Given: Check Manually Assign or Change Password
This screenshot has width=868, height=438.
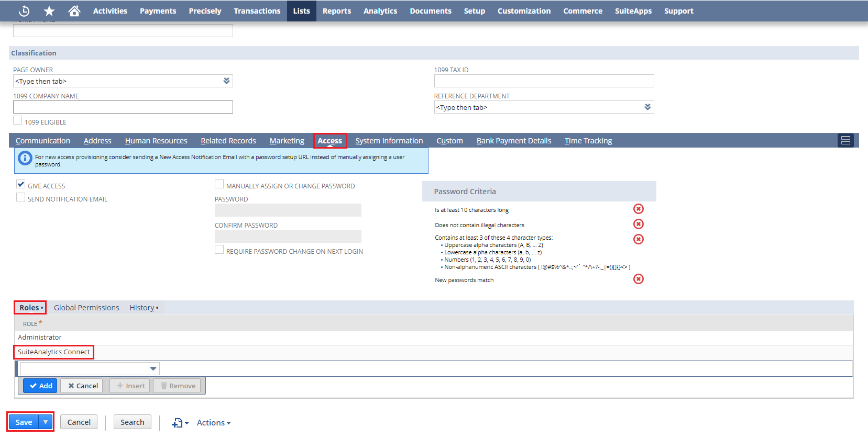Looking at the screenshot, I should click(219, 184).
